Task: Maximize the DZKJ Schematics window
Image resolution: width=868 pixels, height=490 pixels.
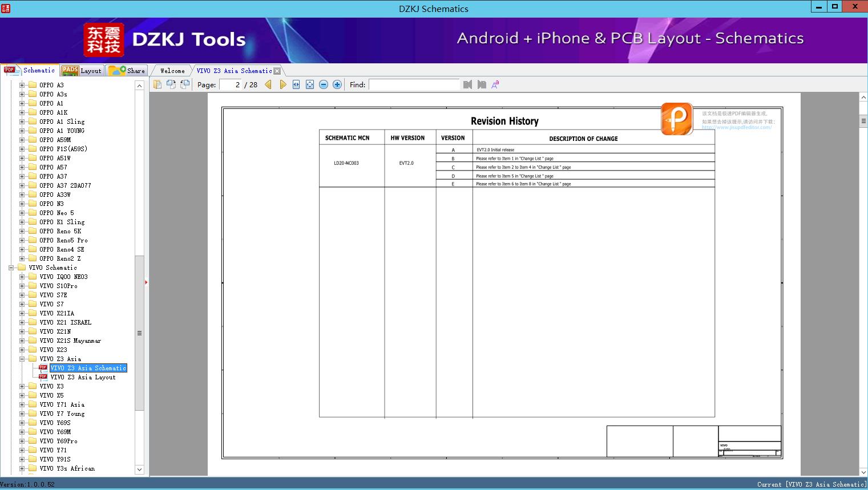Action: point(834,6)
